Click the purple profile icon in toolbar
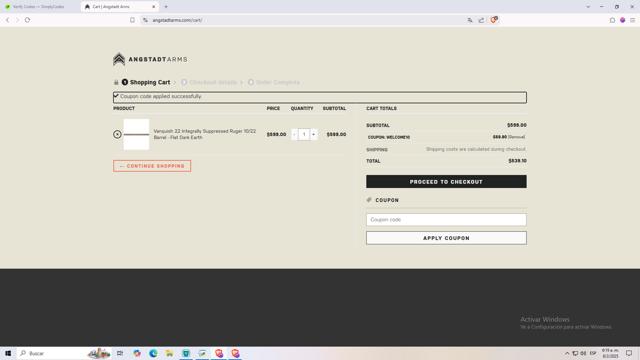This screenshot has width=640, height=360. [622, 20]
